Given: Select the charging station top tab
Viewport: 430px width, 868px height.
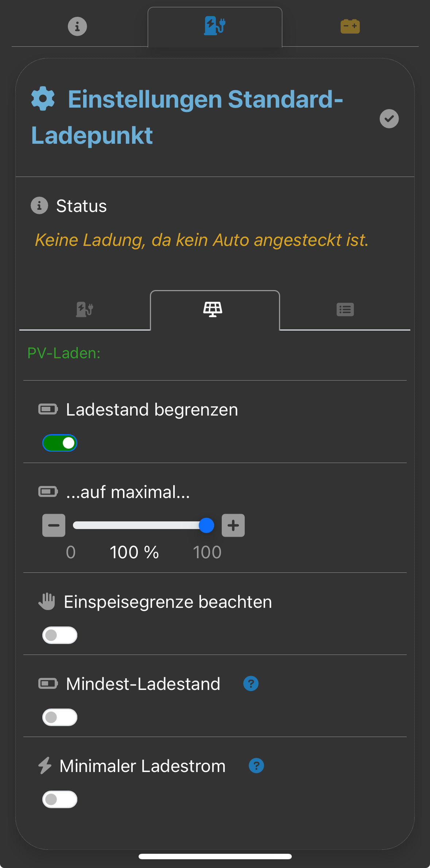Looking at the screenshot, I should (x=215, y=26).
